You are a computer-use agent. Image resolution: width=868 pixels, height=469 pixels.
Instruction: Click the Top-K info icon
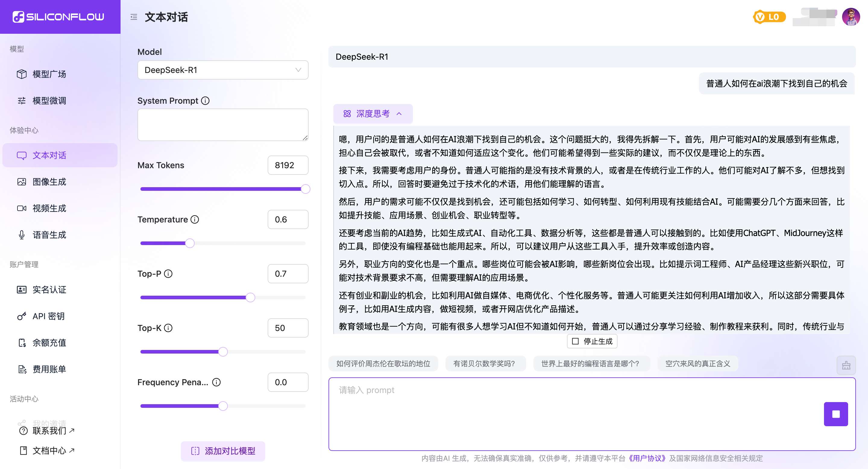pyautogui.click(x=168, y=328)
